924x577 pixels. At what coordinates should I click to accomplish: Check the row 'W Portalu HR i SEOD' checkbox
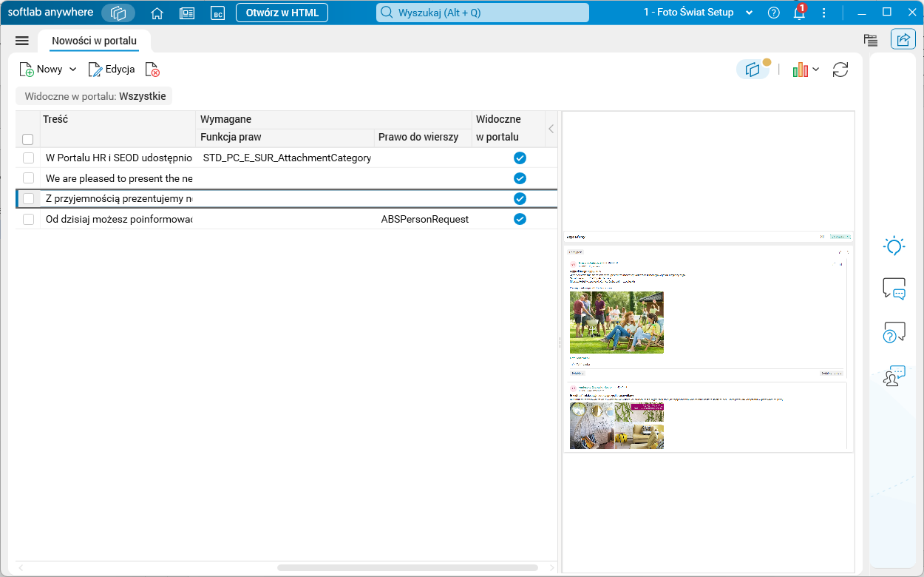pyautogui.click(x=28, y=158)
